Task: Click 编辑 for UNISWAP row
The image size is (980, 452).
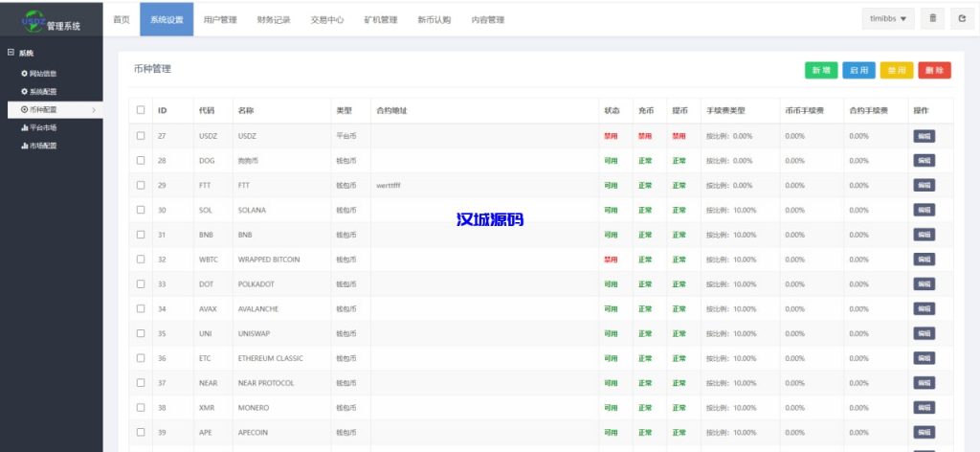Action: point(924,334)
